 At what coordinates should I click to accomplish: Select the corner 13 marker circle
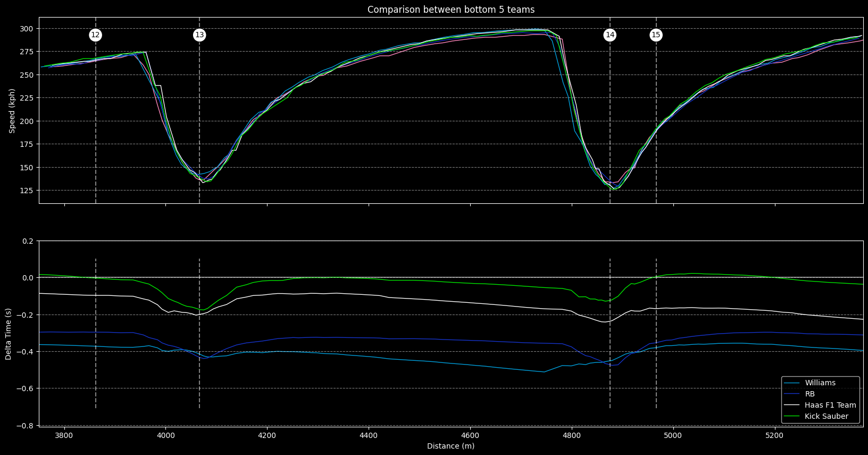(x=199, y=35)
